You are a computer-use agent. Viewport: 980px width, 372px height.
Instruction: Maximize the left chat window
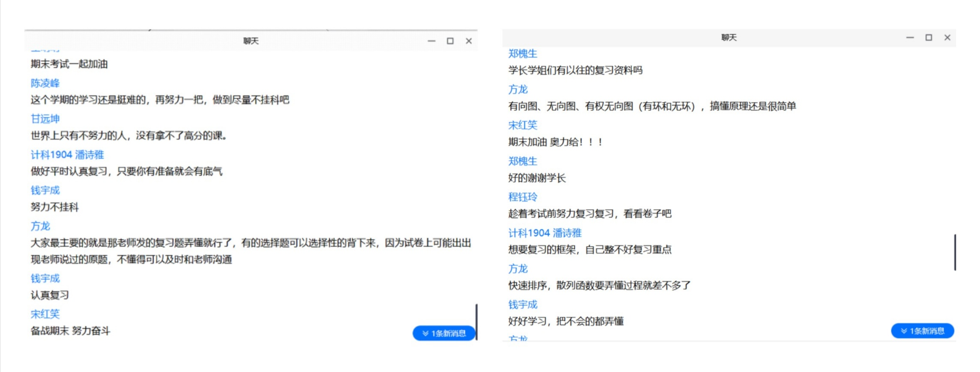(450, 41)
